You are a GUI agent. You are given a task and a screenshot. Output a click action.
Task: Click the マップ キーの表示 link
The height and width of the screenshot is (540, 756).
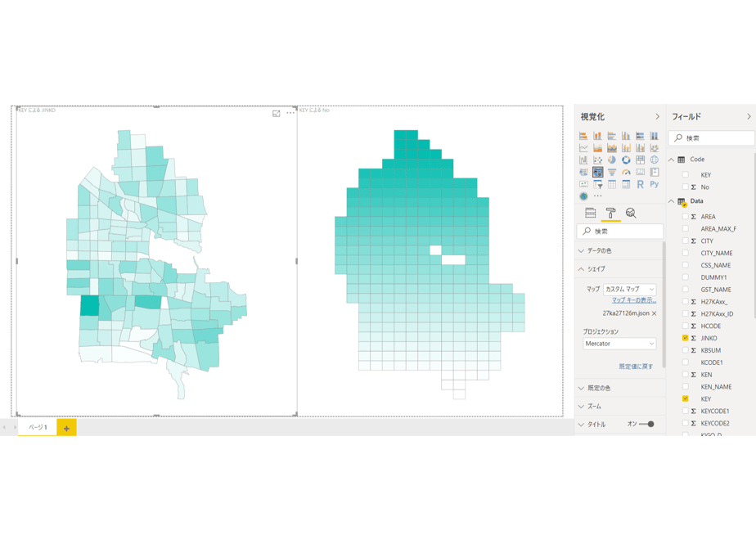coord(634,300)
